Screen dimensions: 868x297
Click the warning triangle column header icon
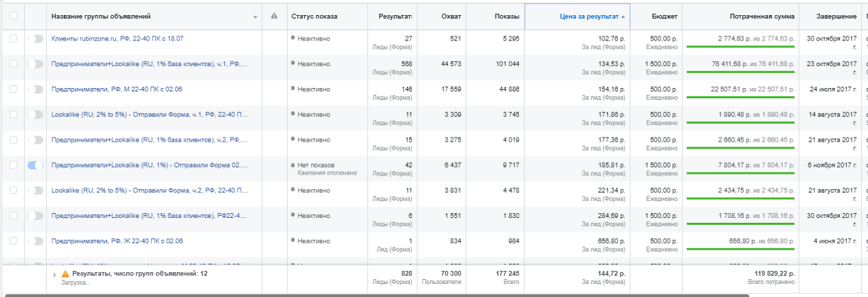[x=275, y=16]
